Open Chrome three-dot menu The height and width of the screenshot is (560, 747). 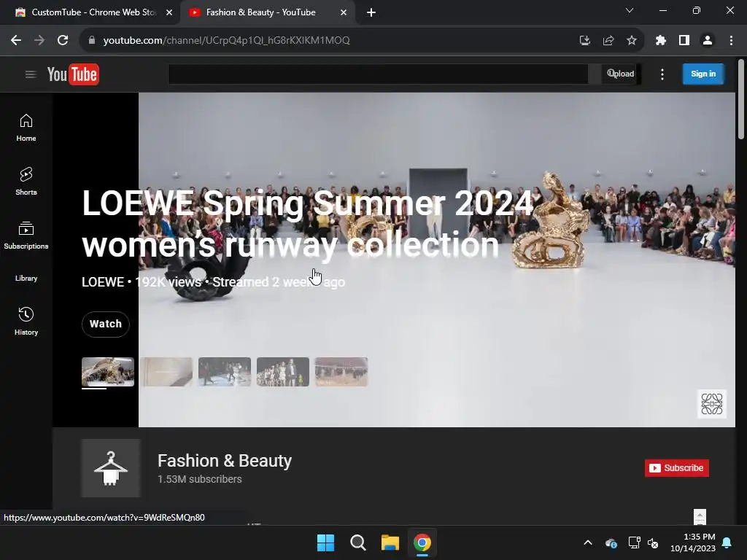[731, 41]
